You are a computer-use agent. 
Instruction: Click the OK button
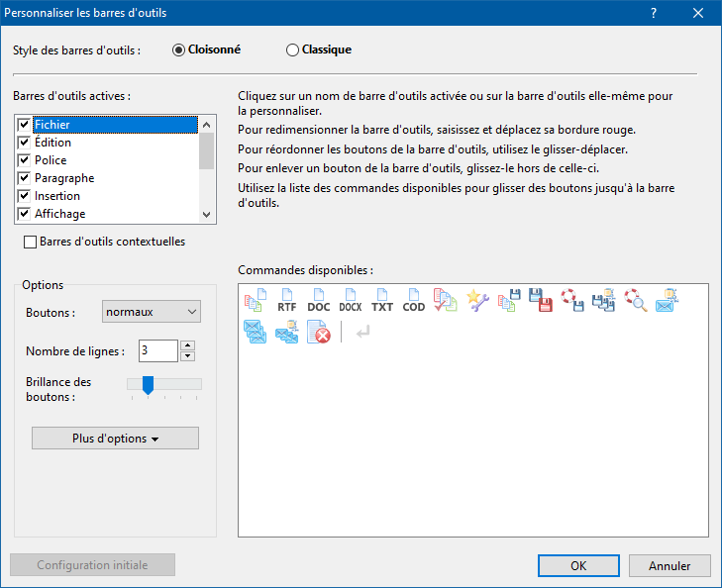[578, 566]
